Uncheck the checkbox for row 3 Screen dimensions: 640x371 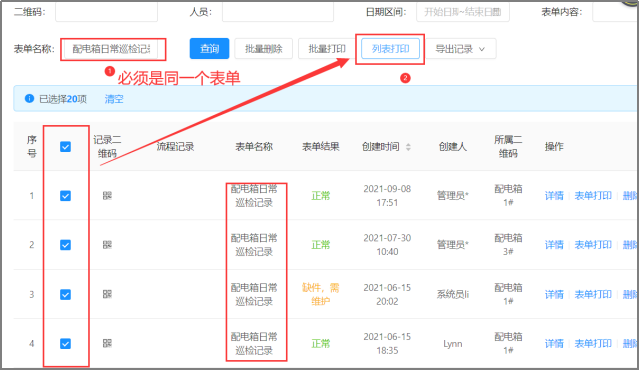pyautogui.click(x=65, y=294)
